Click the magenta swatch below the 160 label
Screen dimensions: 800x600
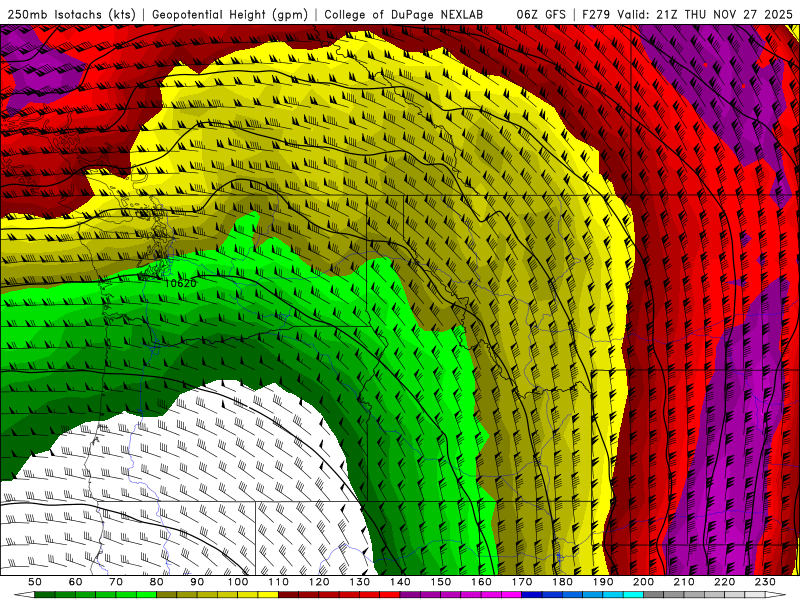[512, 595]
